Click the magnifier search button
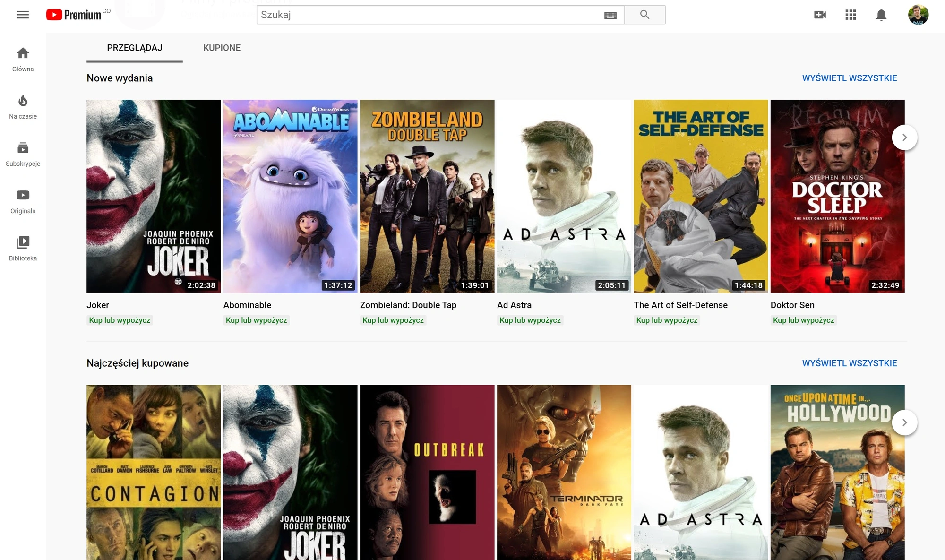The width and height of the screenshot is (945, 560). coord(645,15)
